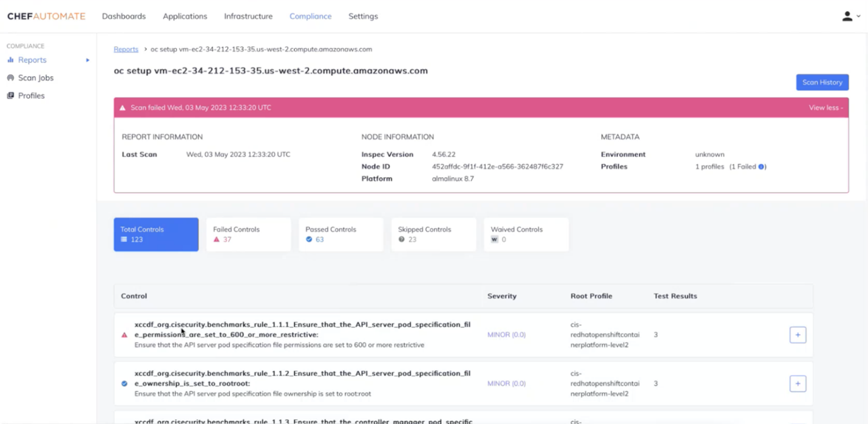Click the user account icon

coord(846,16)
